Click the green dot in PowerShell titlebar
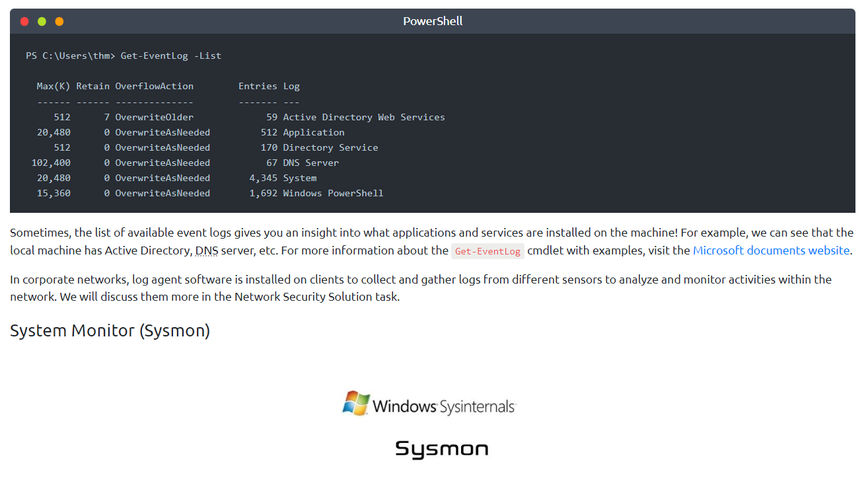The image size is (868, 499). pos(42,21)
